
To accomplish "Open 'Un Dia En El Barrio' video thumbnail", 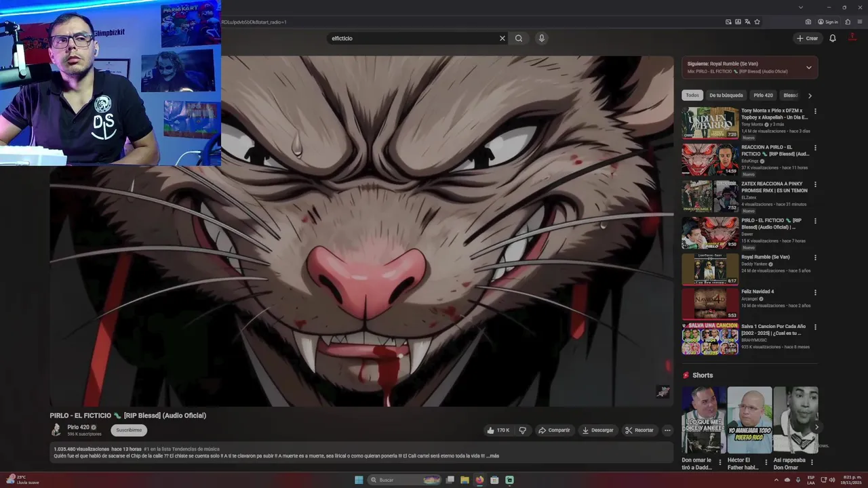I will (710, 123).
